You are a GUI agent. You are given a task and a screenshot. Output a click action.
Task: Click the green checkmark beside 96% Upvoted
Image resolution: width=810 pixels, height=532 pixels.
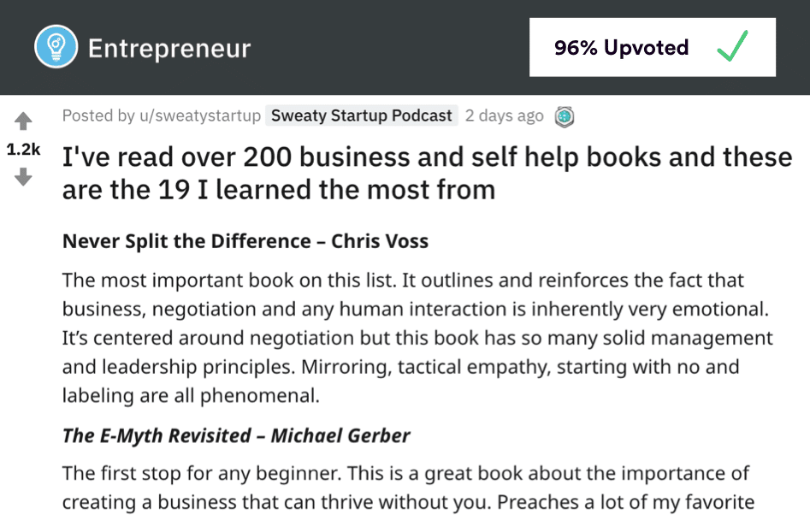tap(731, 47)
